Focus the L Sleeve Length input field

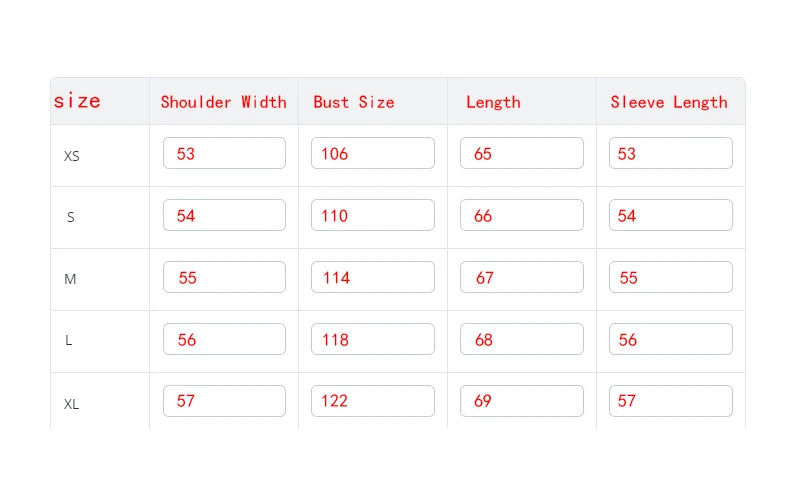(x=671, y=339)
